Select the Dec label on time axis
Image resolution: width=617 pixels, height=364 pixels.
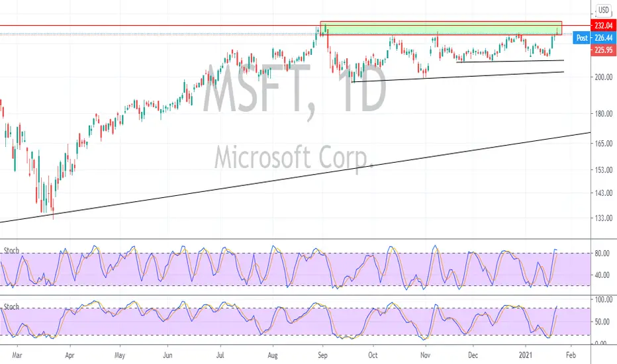click(x=473, y=355)
